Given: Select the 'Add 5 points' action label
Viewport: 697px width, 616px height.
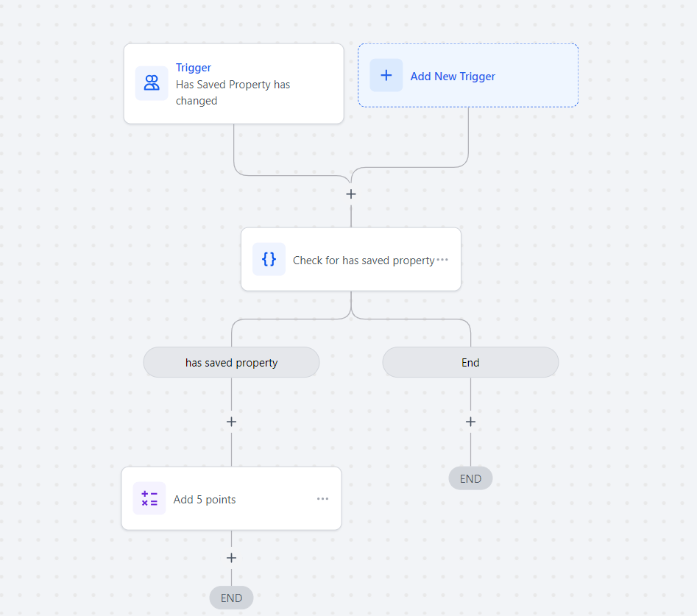Looking at the screenshot, I should coord(205,500).
